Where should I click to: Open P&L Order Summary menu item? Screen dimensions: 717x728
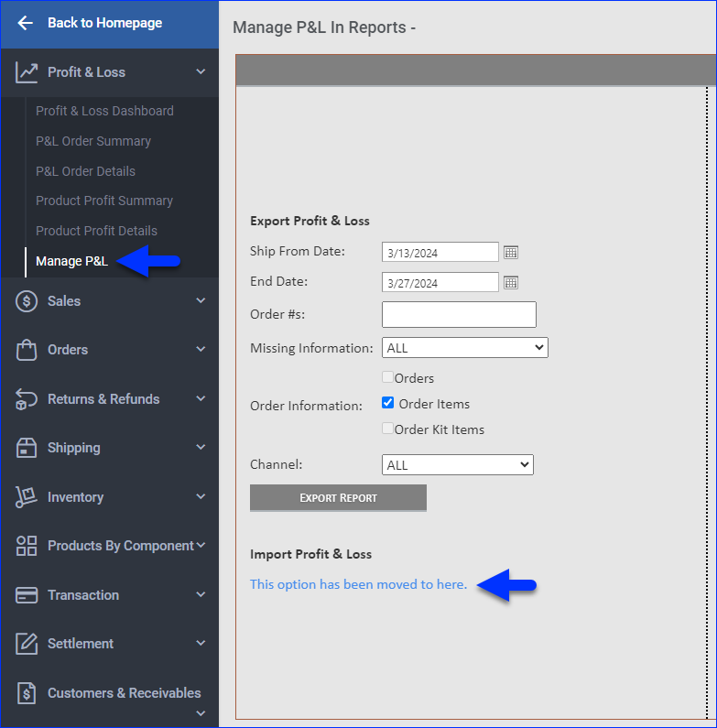(93, 141)
